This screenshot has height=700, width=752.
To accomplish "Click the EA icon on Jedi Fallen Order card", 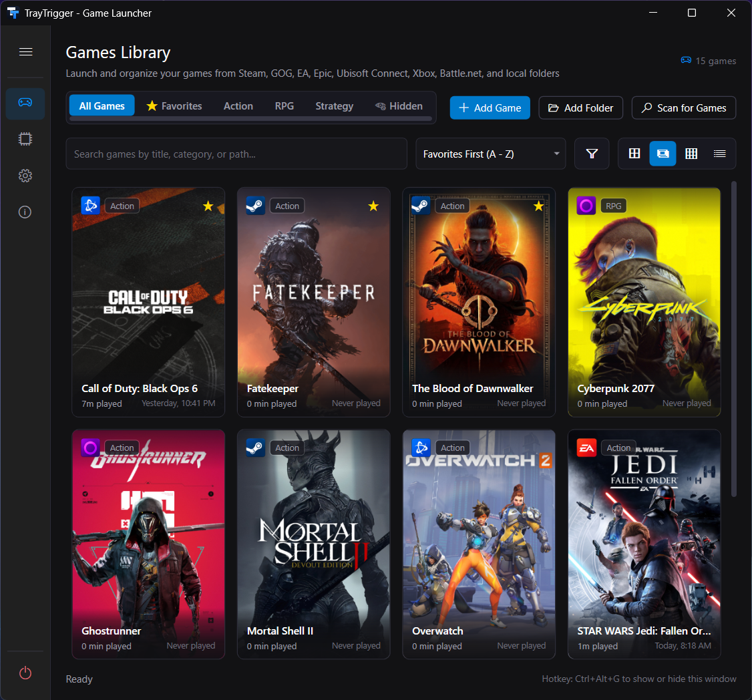I will pyautogui.click(x=586, y=448).
